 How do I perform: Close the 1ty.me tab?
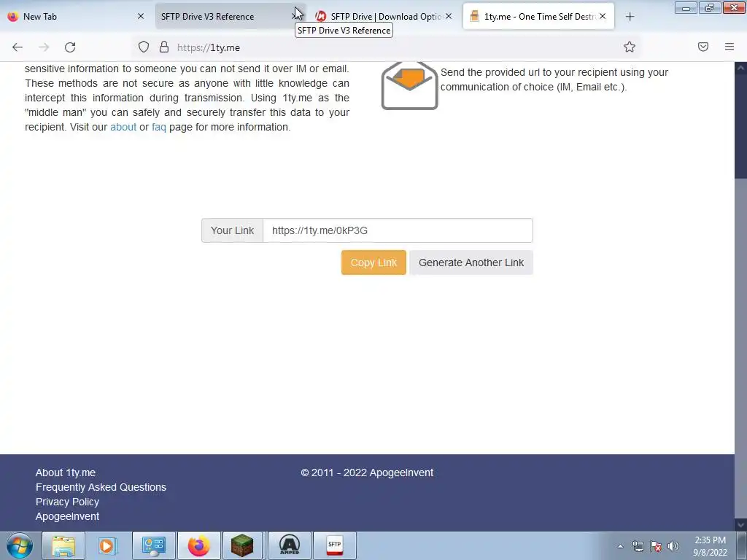click(x=603, y=16)
